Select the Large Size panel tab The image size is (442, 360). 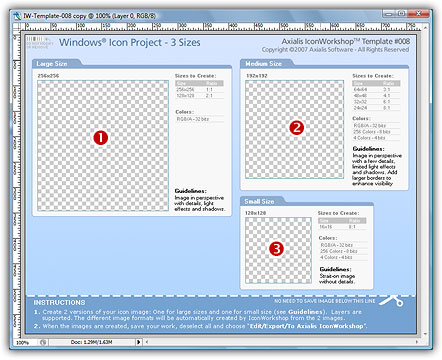click(x=52, y=64)
